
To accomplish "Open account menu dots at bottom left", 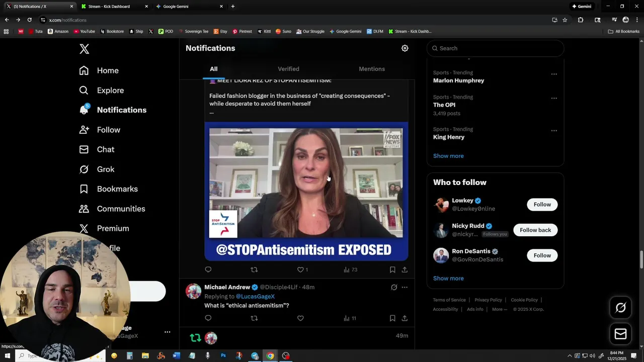I will click(x=167, y=332).
